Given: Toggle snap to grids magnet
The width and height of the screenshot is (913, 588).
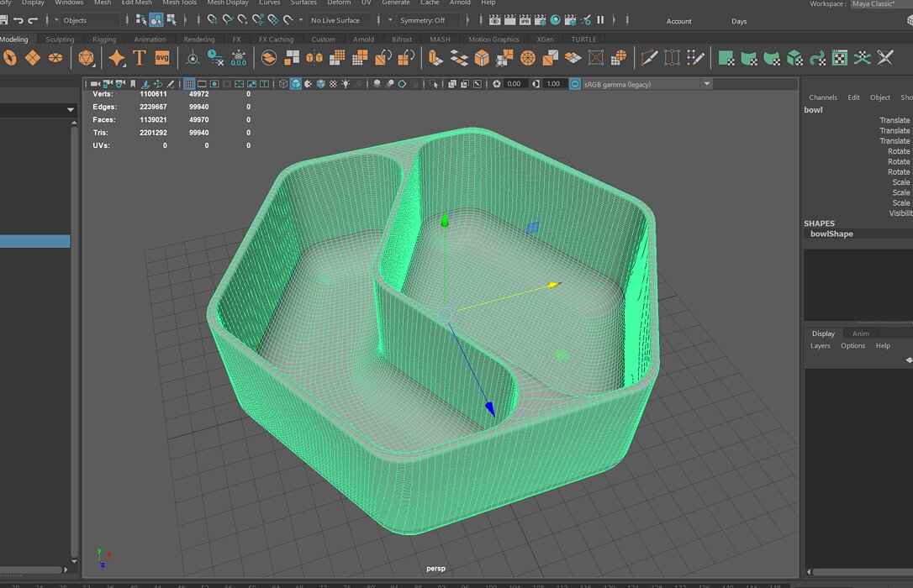Looking at the screenshot, I should click(x=213, y=20).
